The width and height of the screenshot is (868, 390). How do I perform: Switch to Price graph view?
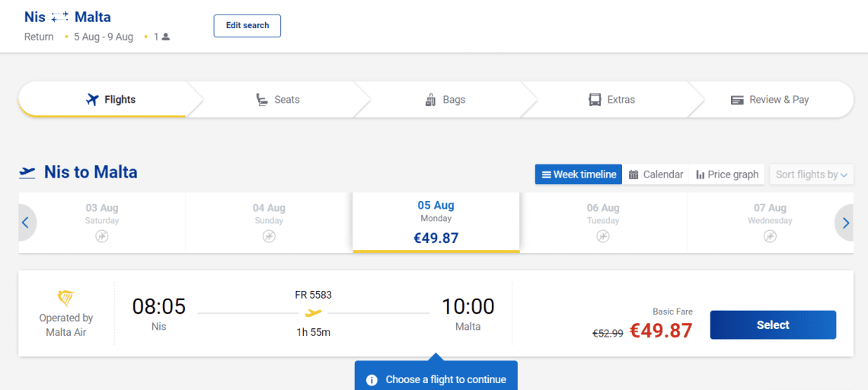click(x=727, y=174)
